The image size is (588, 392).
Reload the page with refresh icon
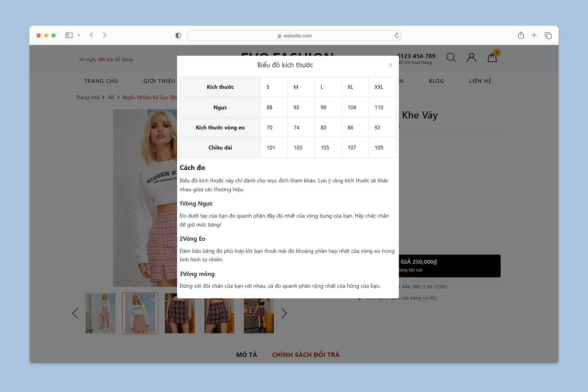396,36
